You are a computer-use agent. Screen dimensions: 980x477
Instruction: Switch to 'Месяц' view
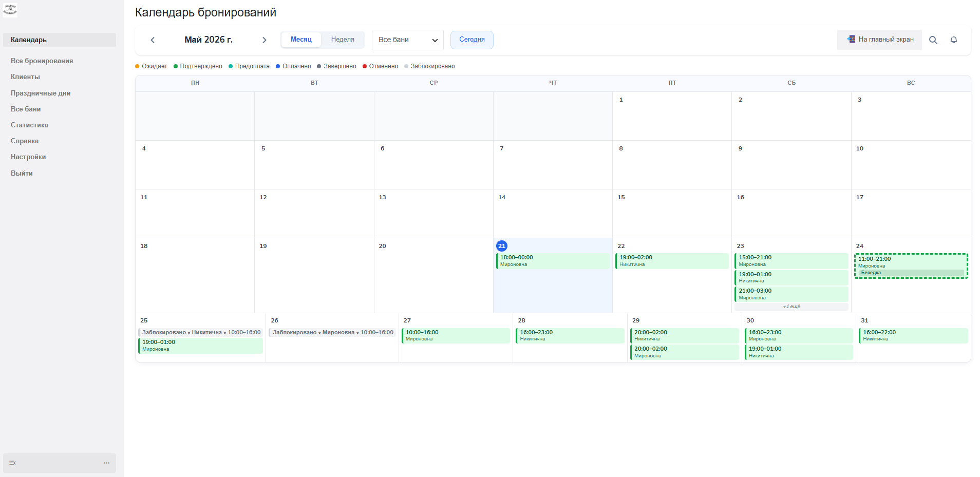coord(301,40)
